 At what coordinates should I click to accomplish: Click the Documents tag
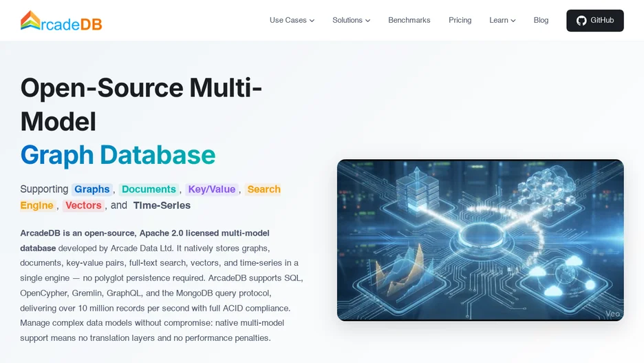point(149,189)
